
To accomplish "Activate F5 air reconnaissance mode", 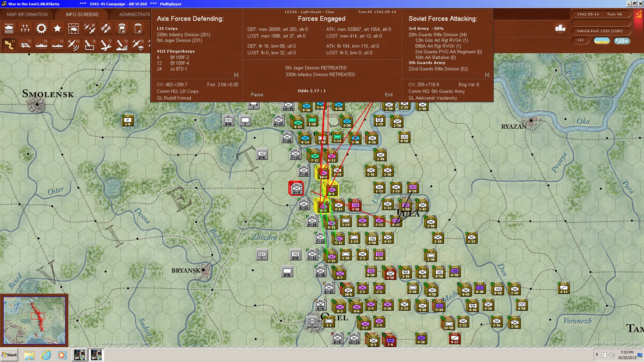I will tap(73, 45).
